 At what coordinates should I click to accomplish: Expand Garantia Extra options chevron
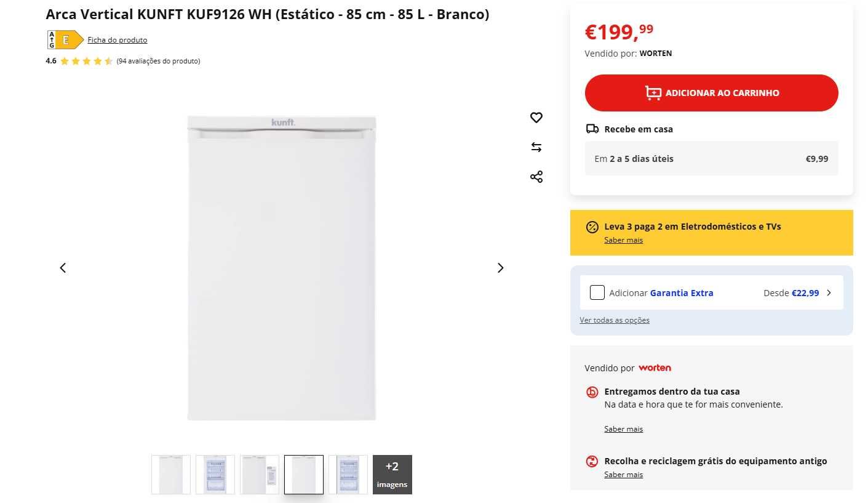829,293
